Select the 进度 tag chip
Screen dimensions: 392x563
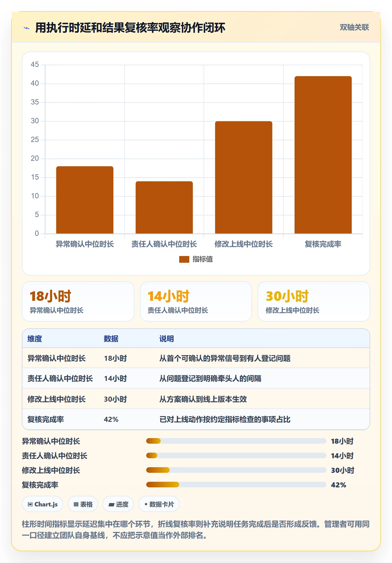click(118, 504)
